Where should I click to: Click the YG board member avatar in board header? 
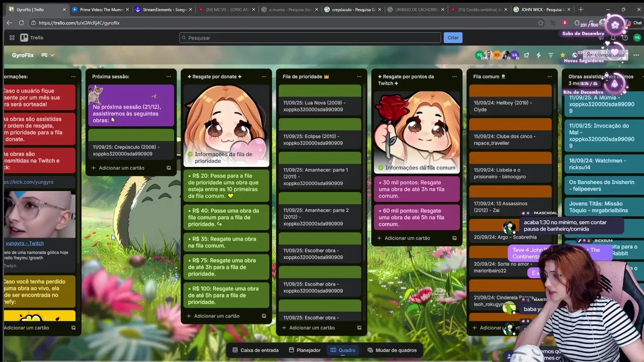[479, 55]
